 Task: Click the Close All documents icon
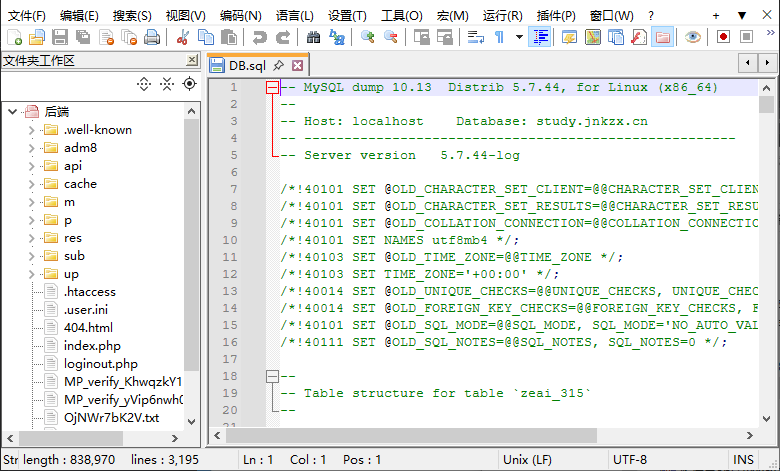click(x=129, y=37)
